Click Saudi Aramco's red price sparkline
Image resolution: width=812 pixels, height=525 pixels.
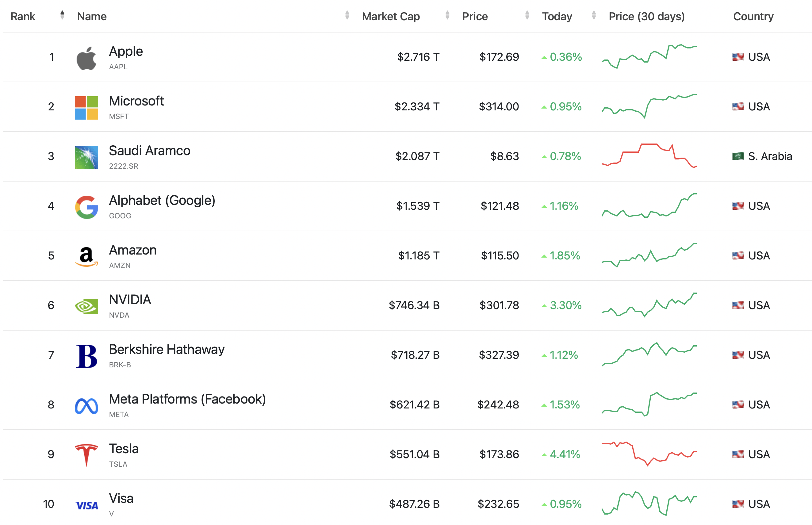click(649, 156)
